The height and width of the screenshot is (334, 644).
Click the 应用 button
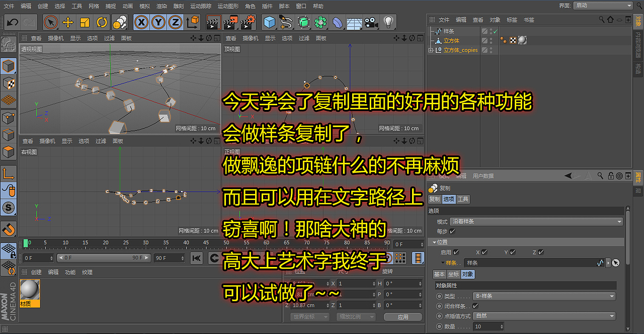click(403, 317)
